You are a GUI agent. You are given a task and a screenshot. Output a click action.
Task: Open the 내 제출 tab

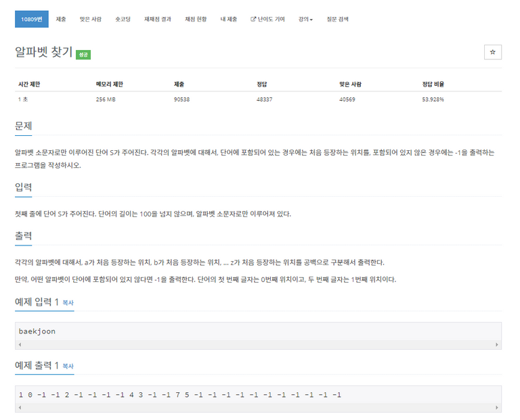point(229,19)
